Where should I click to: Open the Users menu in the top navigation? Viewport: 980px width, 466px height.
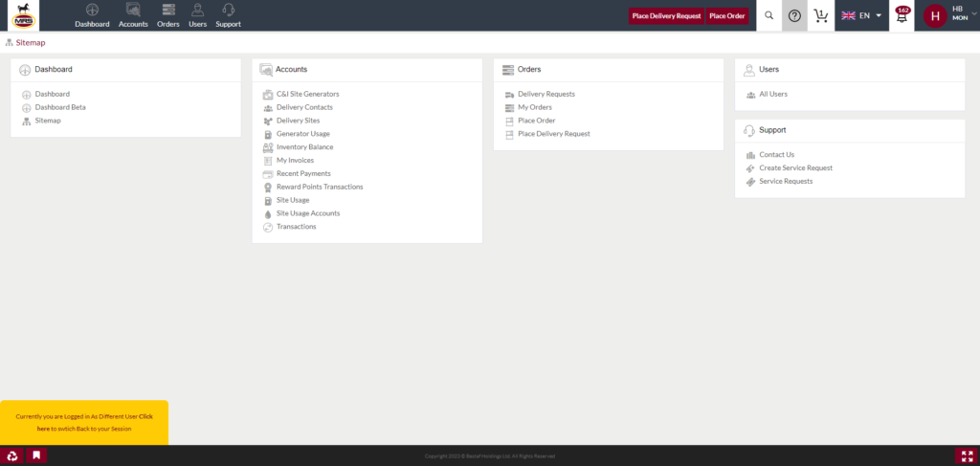point(197,15)
